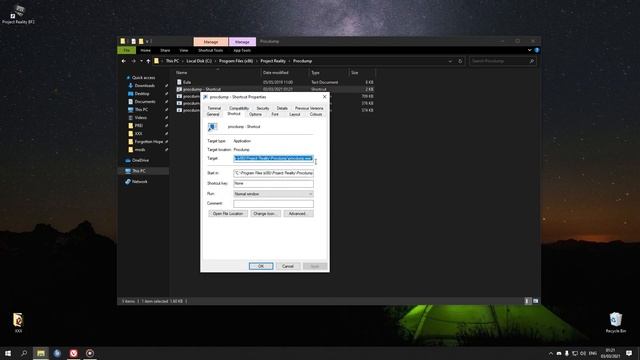The width and height of the screenshot is (640, 360).
Task: Switch to the Font tab in Properties
Action: 275,115
